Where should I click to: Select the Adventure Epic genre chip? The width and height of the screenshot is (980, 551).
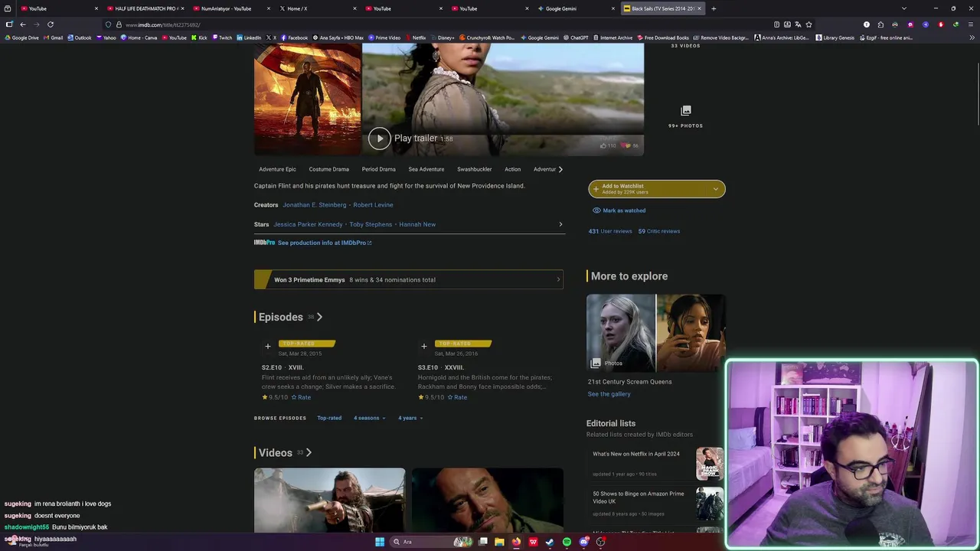[x=277, y=169]
